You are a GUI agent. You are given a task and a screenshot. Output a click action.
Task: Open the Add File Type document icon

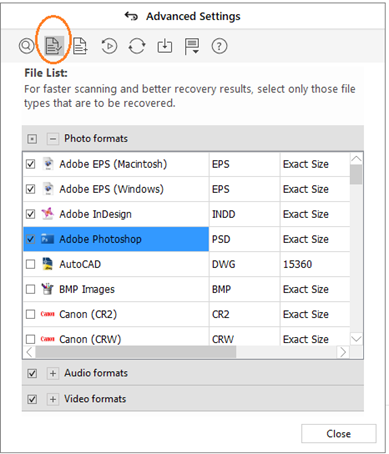(80, 46)
